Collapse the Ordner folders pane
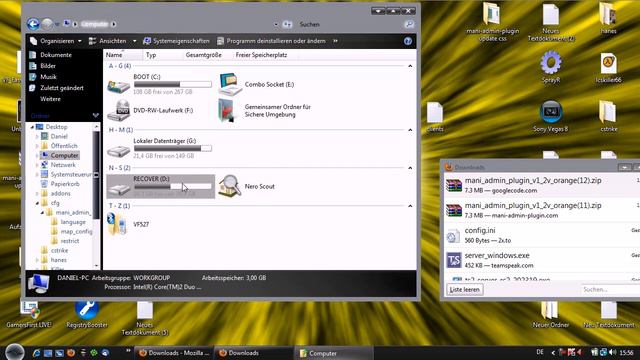The image size is (640, 360). pyautogui.click(x=95, y=116)
